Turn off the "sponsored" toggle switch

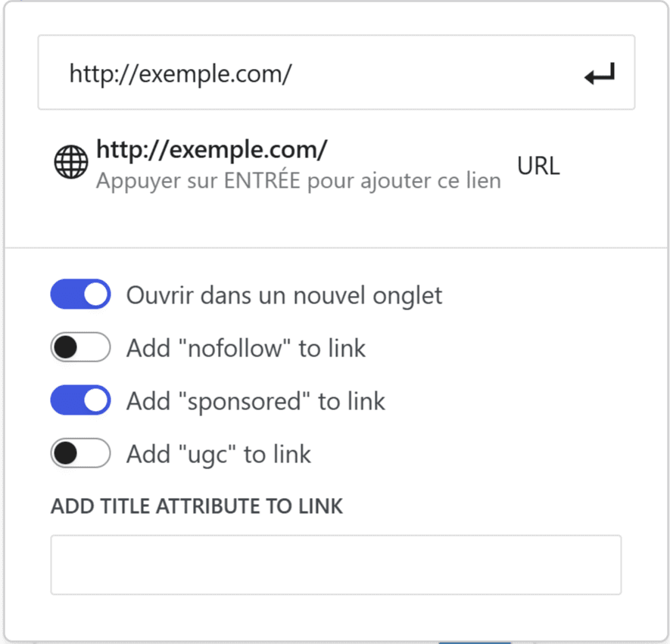pyautogui.click(x=80, y=400)
